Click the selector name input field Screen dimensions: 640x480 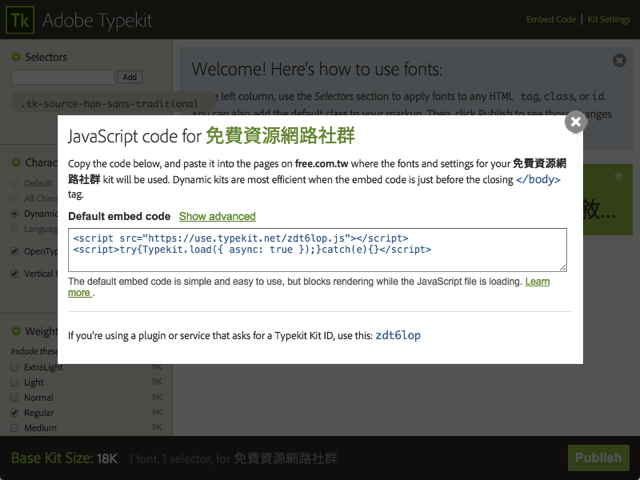63,77
